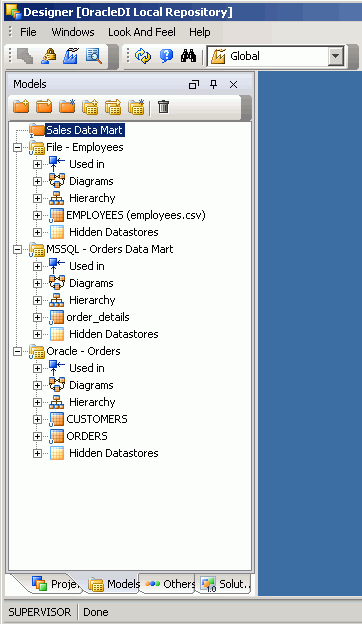
Task: Select the Sales Data Mart folder
Action: pyautogui.click(x=84, y=130)
